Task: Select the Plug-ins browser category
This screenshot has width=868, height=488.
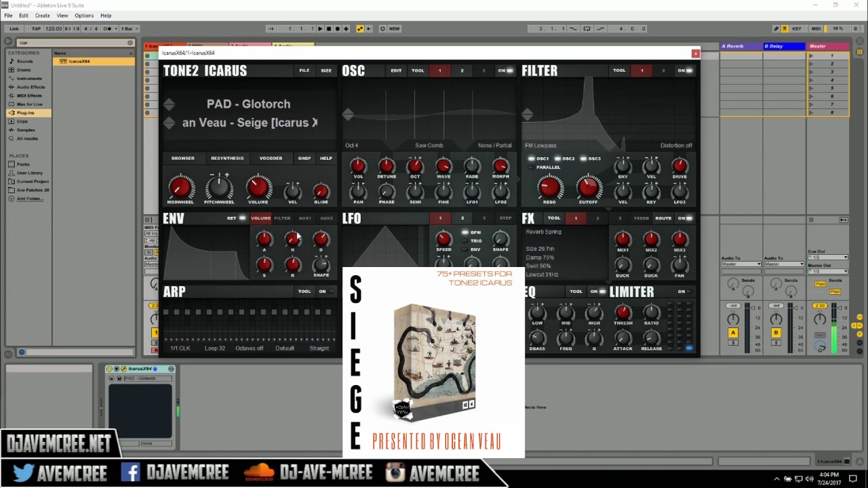Action: [26, 113]
